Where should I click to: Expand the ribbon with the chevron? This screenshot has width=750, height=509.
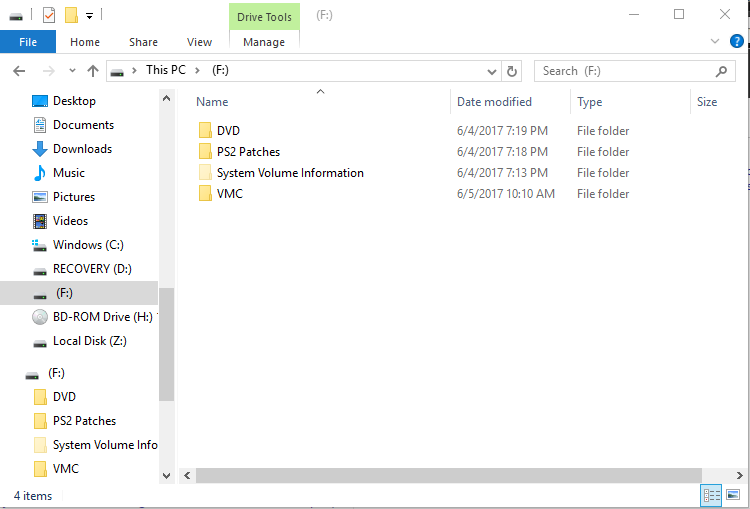coord(715,41)
